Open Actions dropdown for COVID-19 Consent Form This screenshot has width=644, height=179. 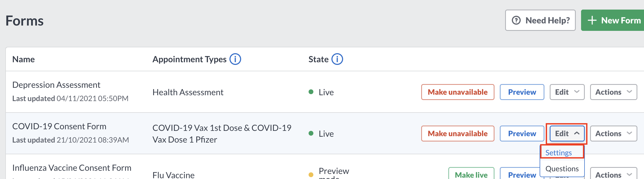[613, 134]
